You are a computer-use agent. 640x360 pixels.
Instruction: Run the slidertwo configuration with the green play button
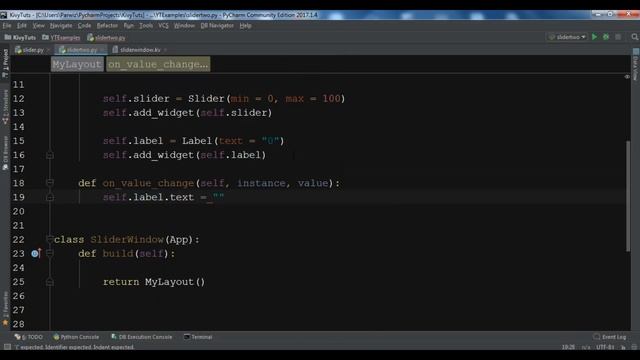point(594,37)
